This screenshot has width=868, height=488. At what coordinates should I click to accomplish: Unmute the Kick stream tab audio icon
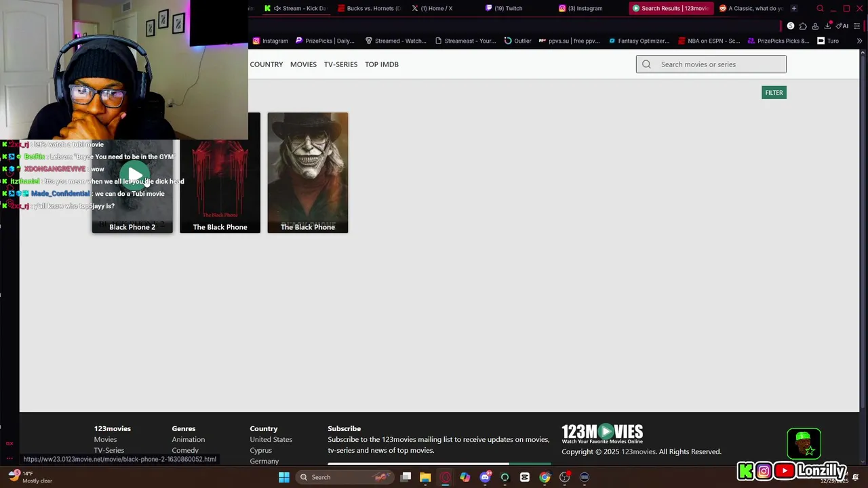pos(277,8)
